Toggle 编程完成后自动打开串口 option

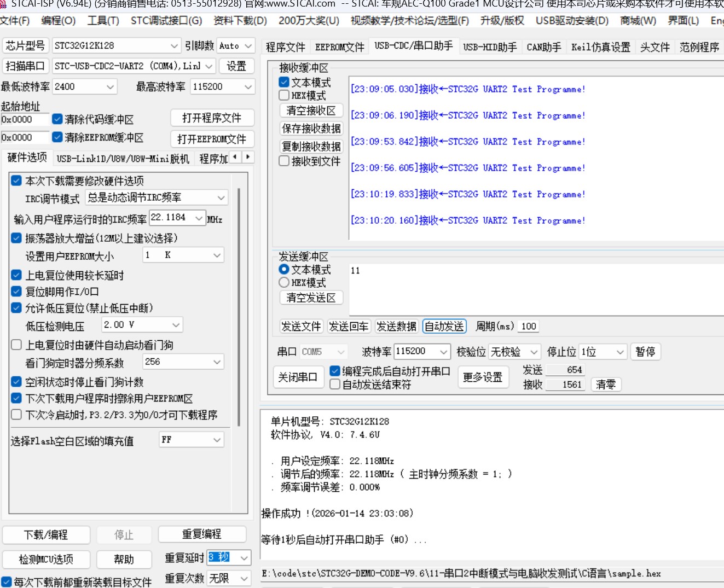pyautogui.click(x=334, y=370)
